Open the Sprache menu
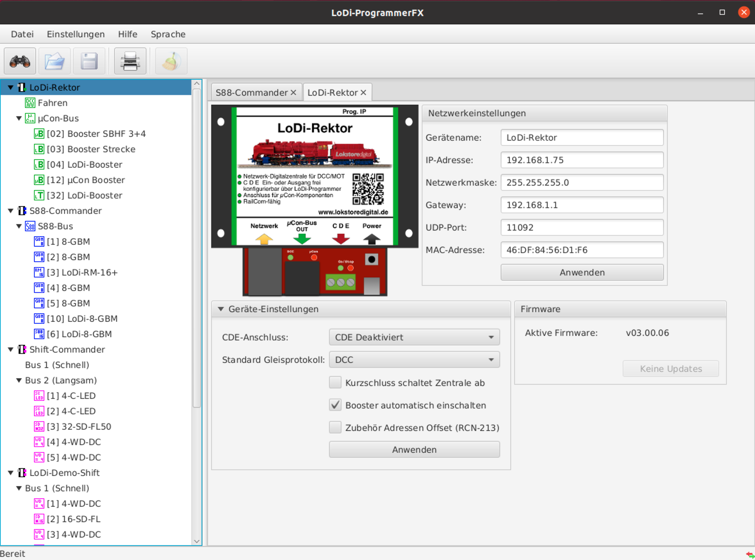The height and width of the screenshot is (560, 755). pos(168,34)
